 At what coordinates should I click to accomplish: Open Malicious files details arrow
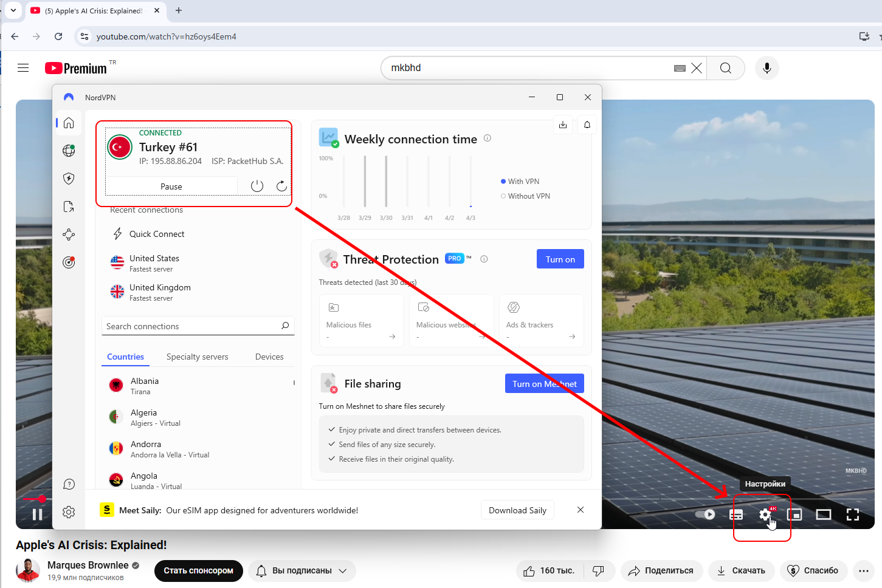(x=392, y=337)
